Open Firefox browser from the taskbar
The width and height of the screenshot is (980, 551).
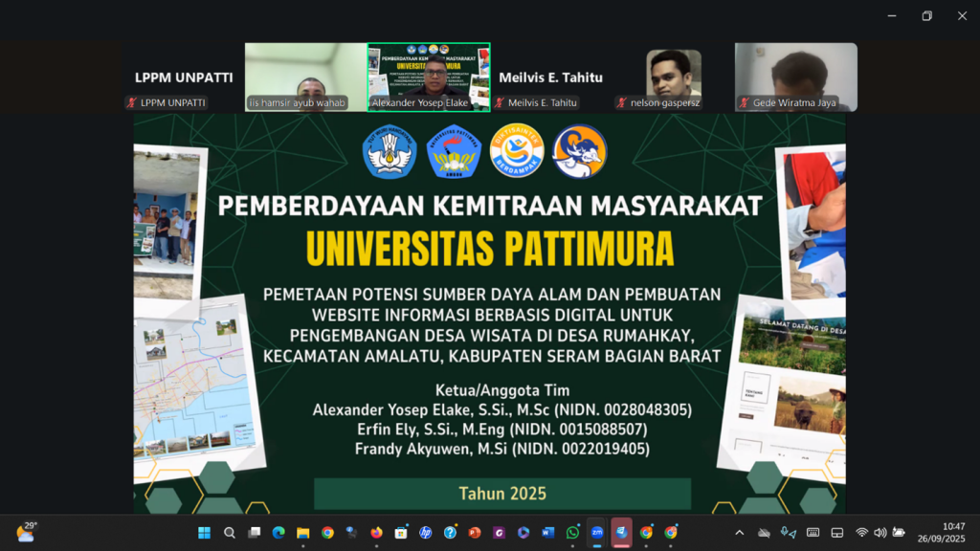coord(376,533)
